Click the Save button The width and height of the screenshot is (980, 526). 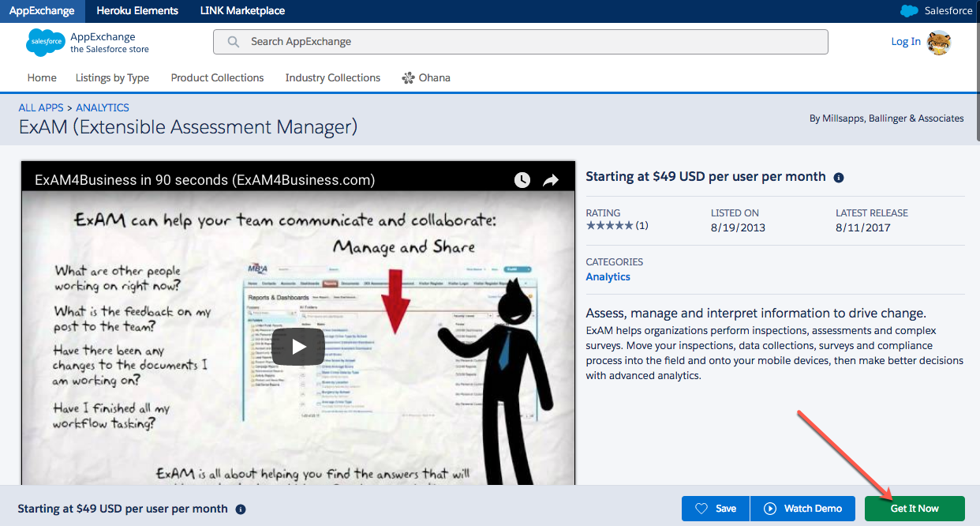click(716, 509)
